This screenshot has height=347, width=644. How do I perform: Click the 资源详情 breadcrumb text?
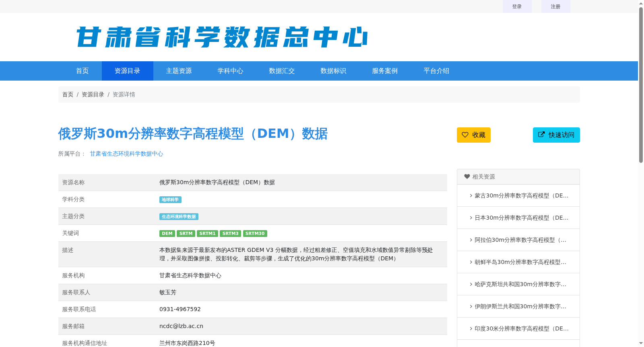(124, 94)
